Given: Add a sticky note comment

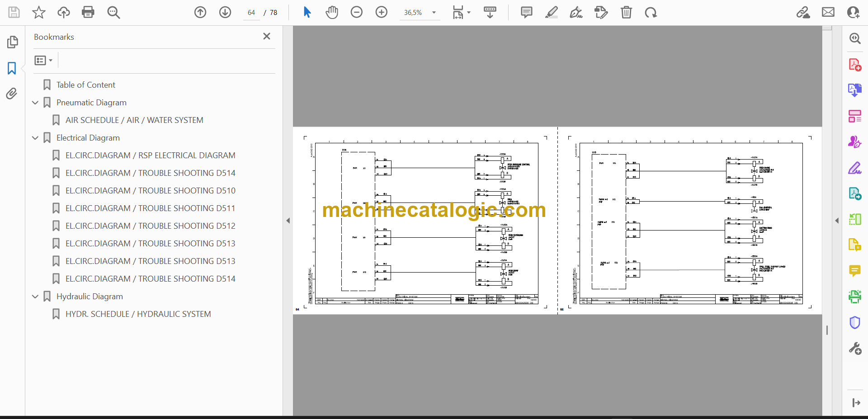Looking at the screenshot, I should tap(527, 12).
